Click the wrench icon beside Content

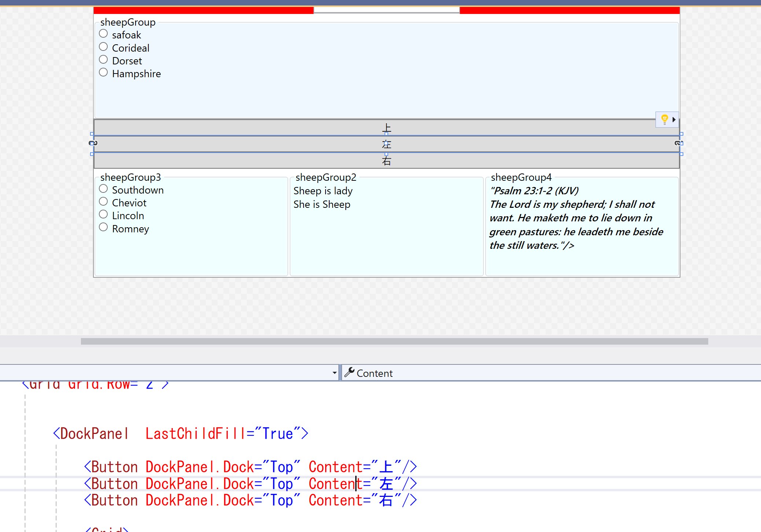pos(349,372)
